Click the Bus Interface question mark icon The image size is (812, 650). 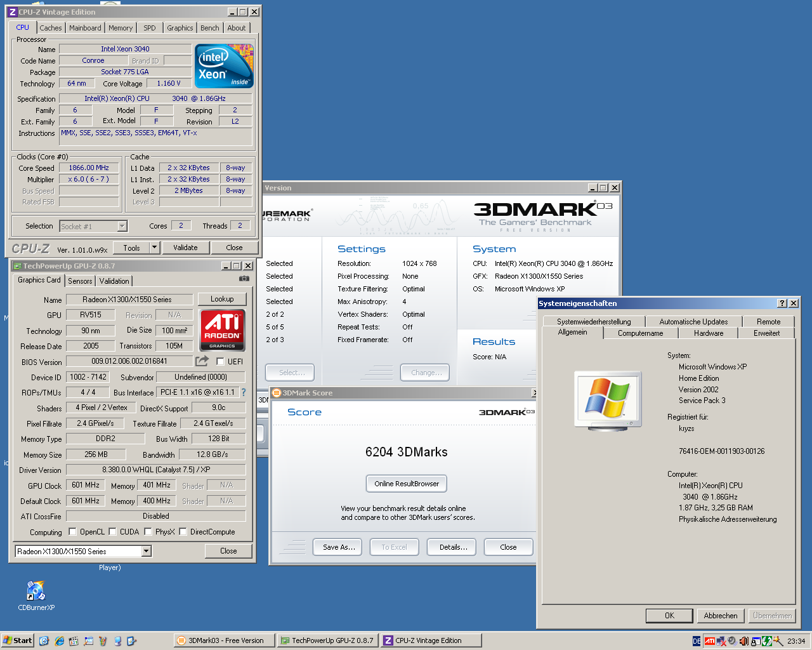click(244, 392)
